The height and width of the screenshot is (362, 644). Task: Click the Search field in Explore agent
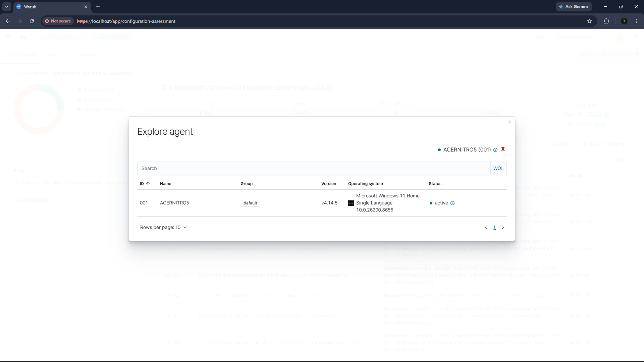314,168
